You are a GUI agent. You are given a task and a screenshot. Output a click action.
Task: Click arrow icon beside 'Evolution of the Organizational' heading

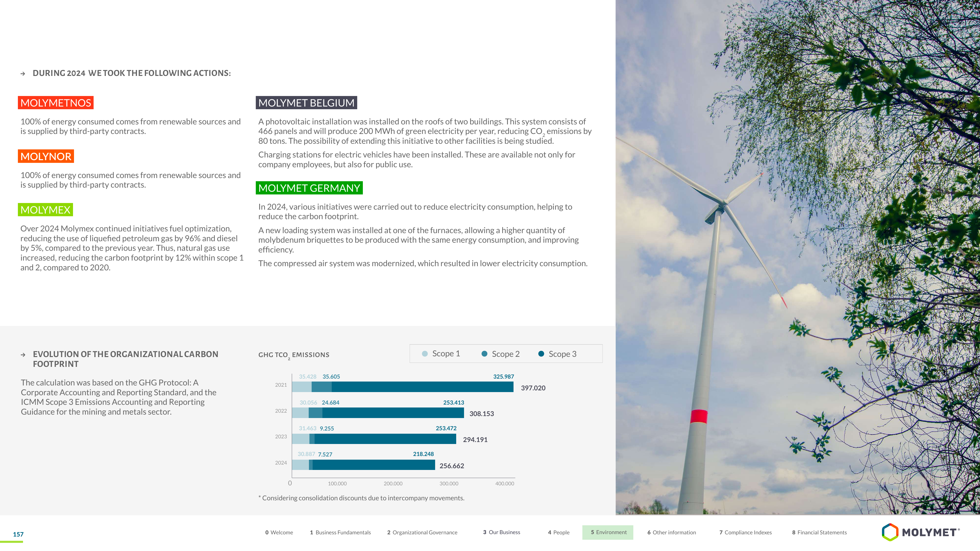coord(23,355)
